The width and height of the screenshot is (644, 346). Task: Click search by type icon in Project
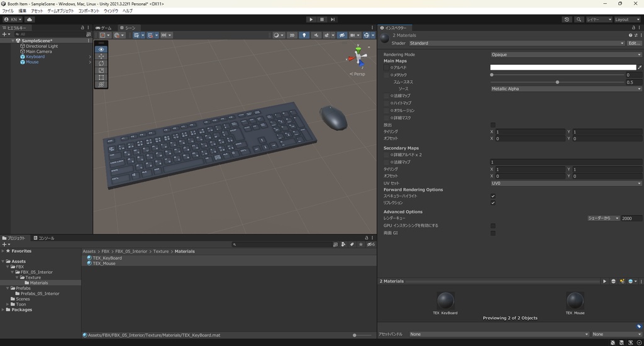click(x=343, y=245)
